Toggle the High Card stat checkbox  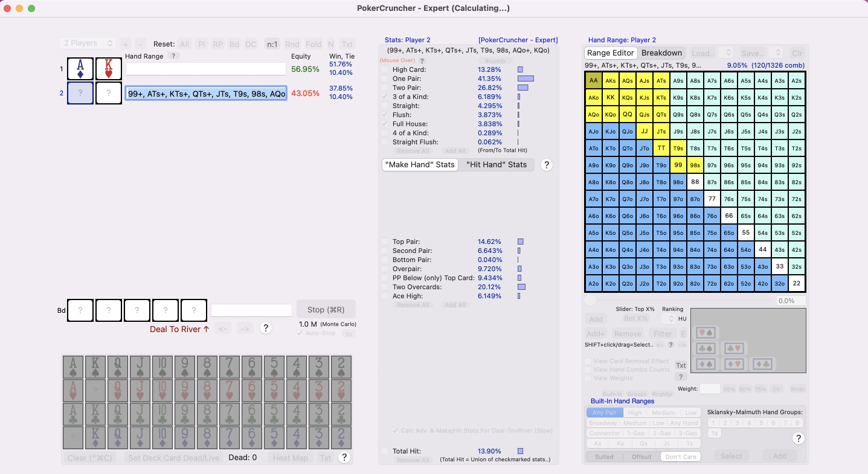click(385, 69)
